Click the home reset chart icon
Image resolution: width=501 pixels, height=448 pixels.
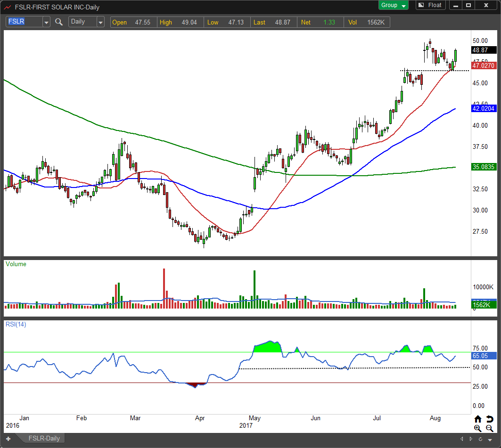478,419
